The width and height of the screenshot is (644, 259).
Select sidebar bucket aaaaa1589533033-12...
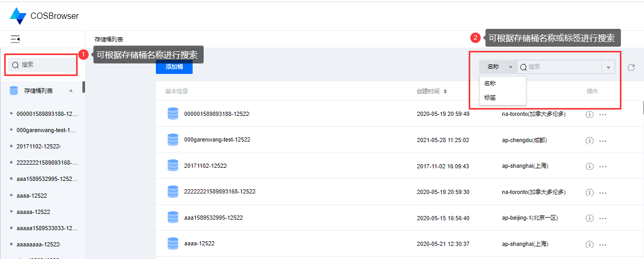(x=47, y=228)
